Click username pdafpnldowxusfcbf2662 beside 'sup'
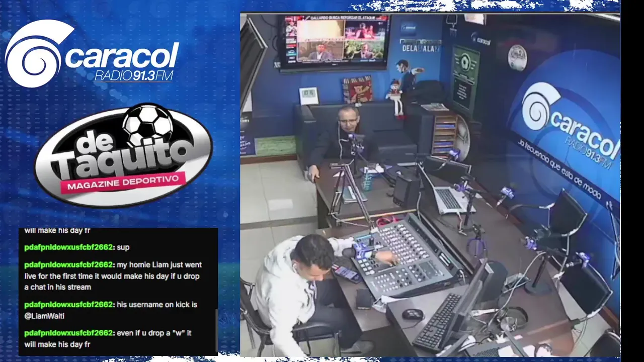The image size is (644, 362). [69, 247]
